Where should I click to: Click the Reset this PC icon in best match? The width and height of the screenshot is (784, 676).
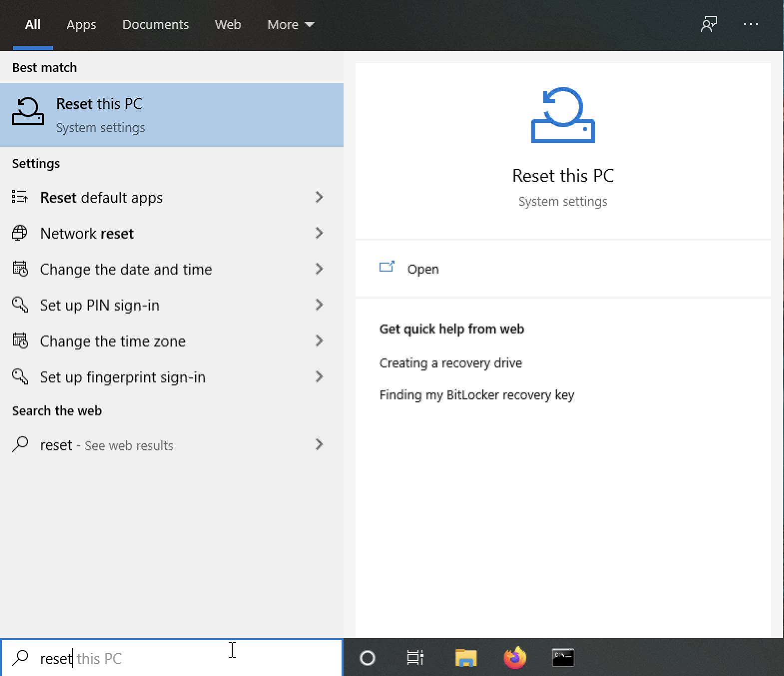[x=28, y=111]
